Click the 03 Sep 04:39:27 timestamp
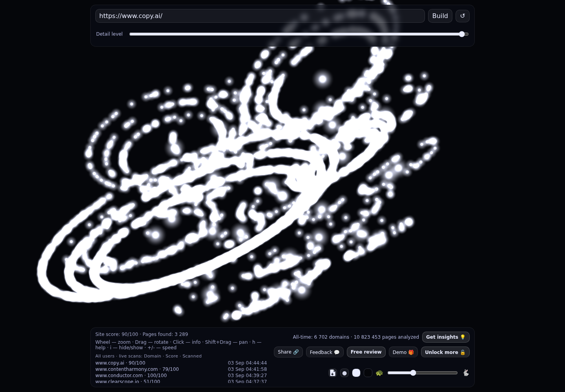 (x=247, y=376)
